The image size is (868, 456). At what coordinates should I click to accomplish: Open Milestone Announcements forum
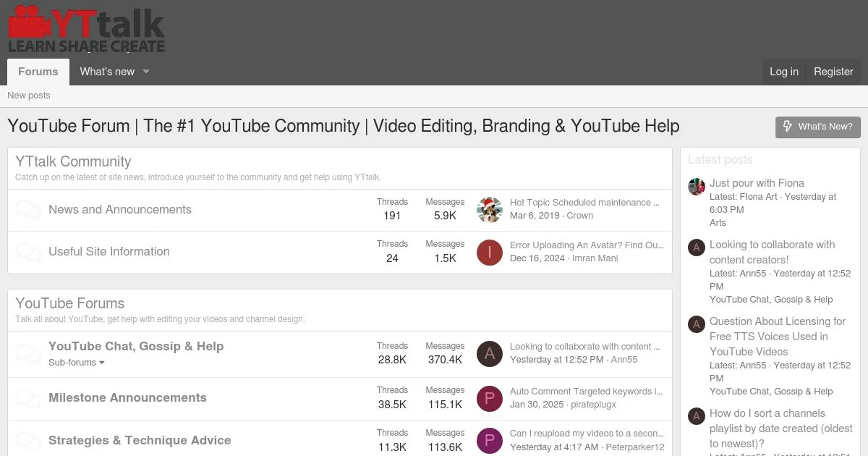click(x=127, y=398)
